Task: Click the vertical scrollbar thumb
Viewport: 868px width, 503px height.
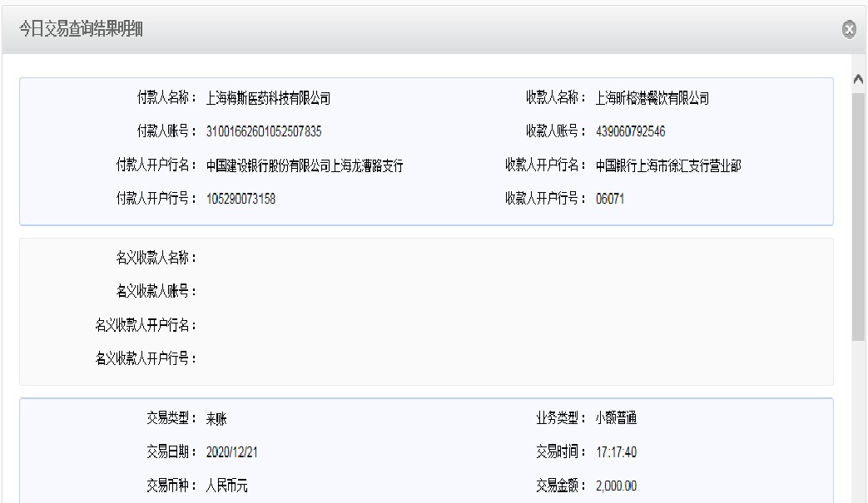Action: (x=859, y=216)
